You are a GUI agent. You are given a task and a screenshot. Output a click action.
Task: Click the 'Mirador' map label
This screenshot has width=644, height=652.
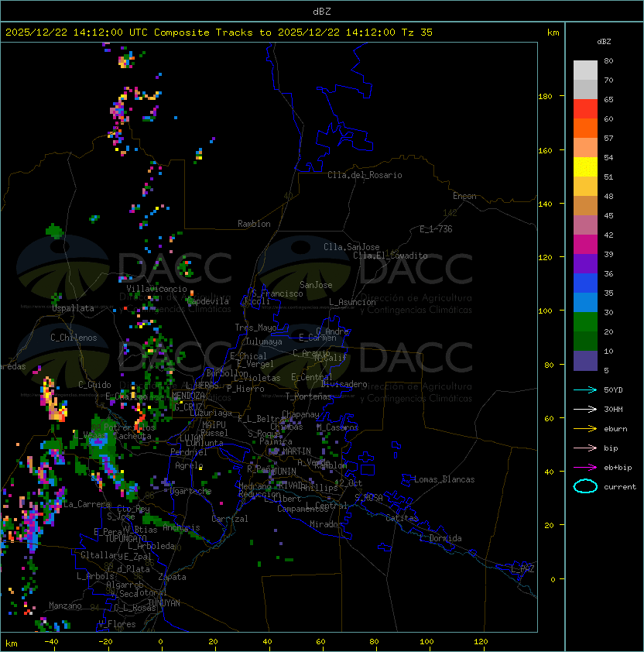(x=326, y=524)
